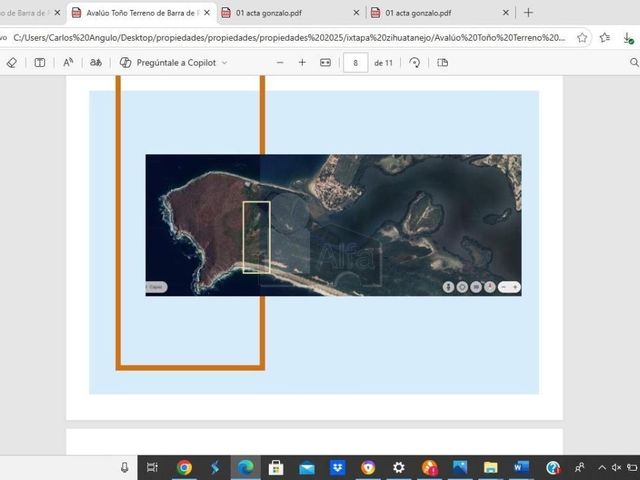Expand the Copilot dropdown chevron
Viewport: 640px width, 480px height.
coord(224,63)
